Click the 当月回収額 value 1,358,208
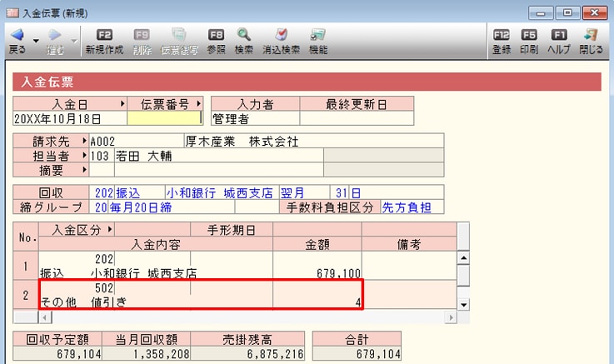Screen dimensions: 614x364 pyautogui.click(x=162, y=354)
